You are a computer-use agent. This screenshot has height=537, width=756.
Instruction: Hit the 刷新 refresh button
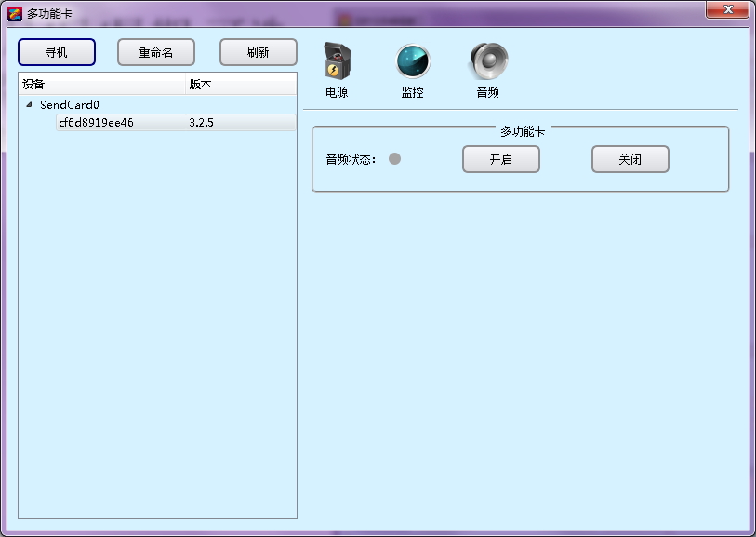click(x=258, y=52)
